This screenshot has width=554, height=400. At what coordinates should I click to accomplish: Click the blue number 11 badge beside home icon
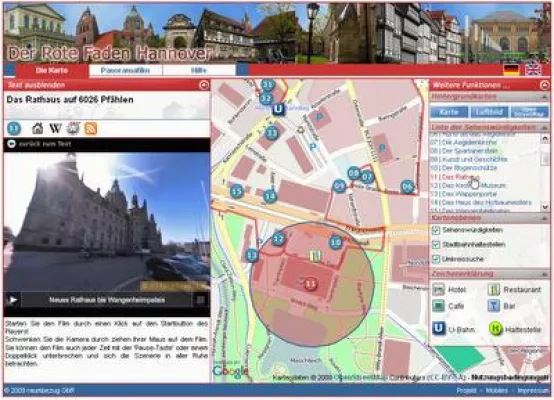14,129
